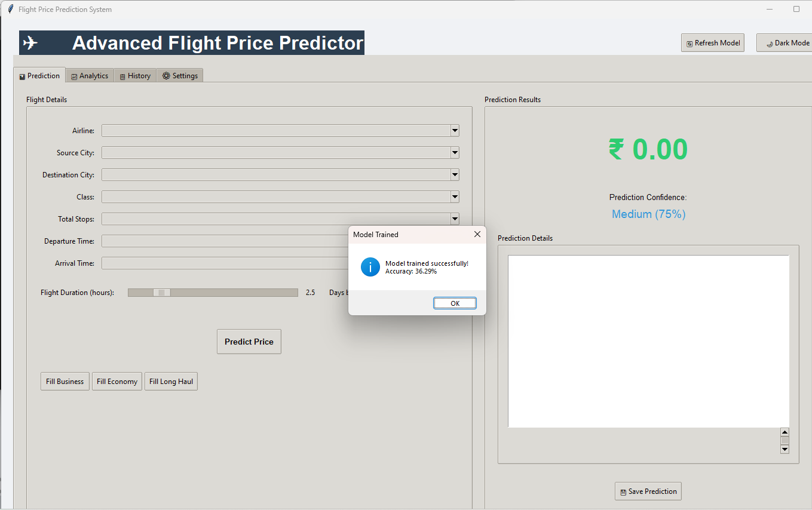Go to the Settings tab

click(x=180, y=76)
